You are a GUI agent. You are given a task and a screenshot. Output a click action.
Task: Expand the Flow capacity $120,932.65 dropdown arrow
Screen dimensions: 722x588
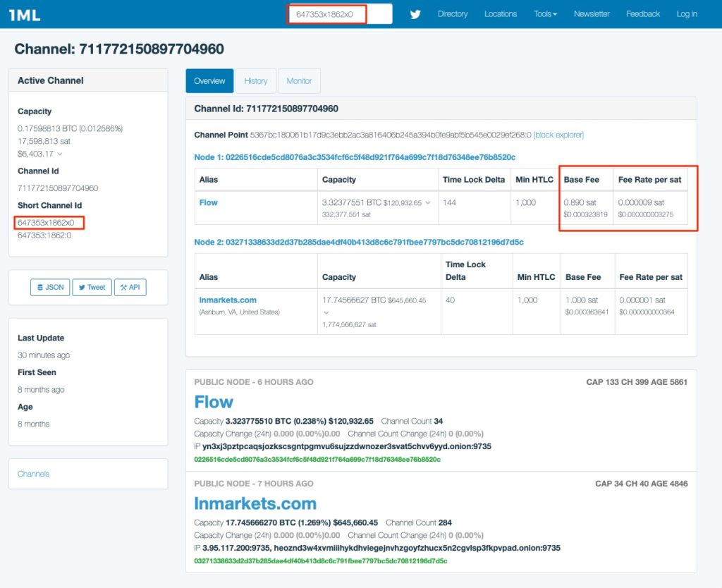(428, 202)
